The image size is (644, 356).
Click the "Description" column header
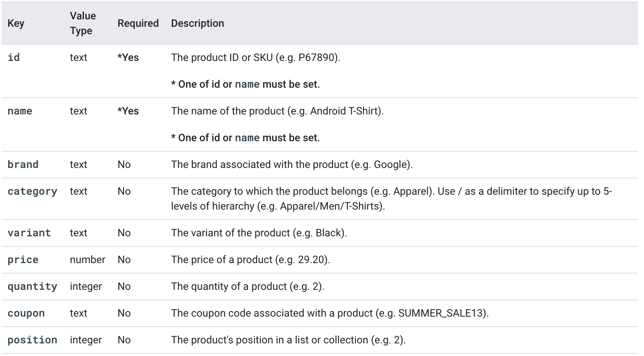[x=197, y=23]
